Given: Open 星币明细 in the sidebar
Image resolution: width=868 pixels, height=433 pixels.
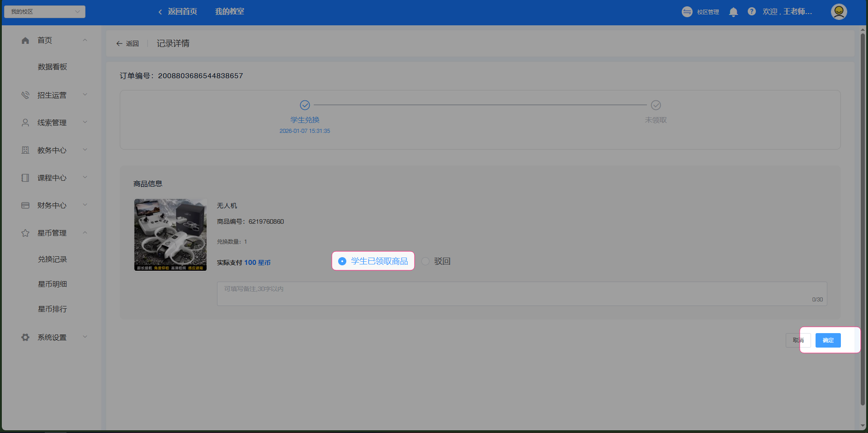Looking at the screenshot, I should pyautogui.click(x=52, y=284).
